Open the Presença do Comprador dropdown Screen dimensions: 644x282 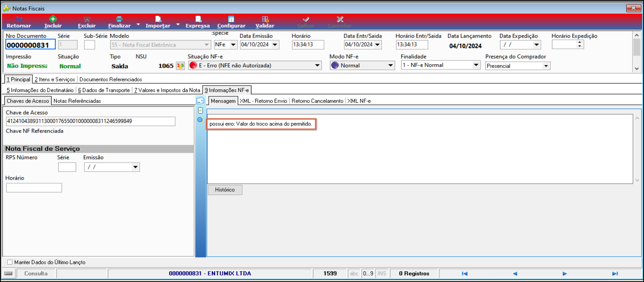click(x=546, y=66)
